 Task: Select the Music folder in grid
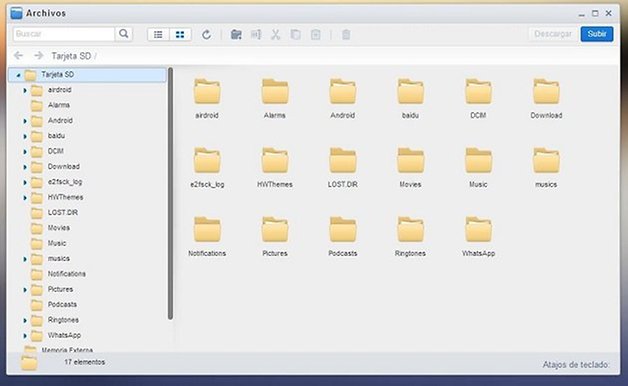pos(478,167)
